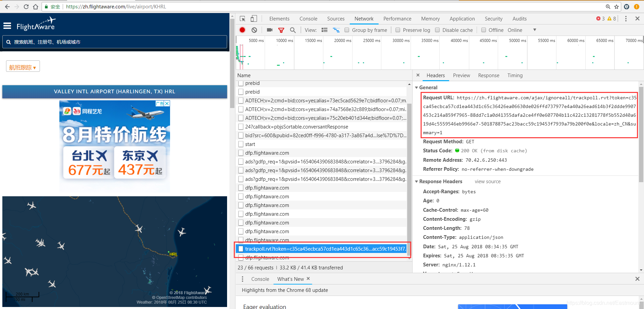
Task: Bookmark this page with the star icon
Action: coord(616,7)
